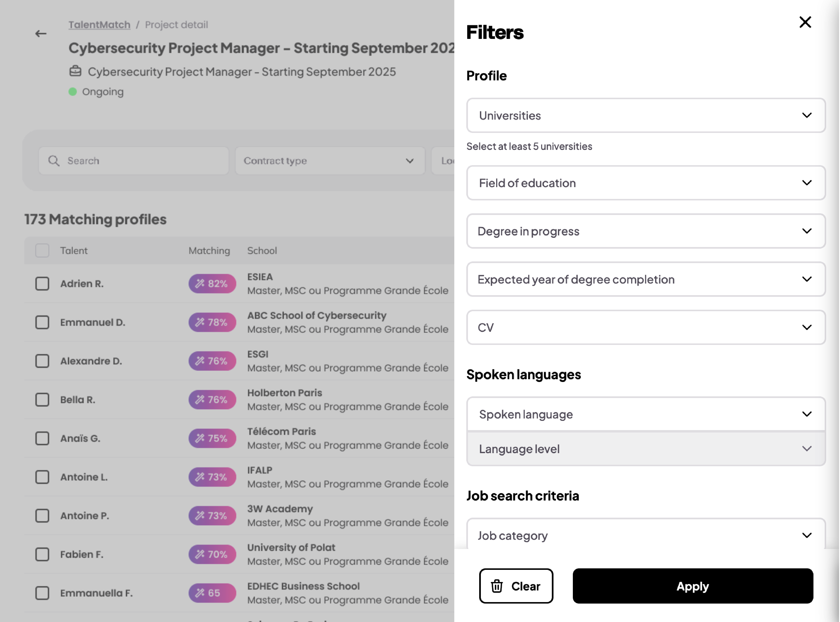Click the briefcase icon near project title
This screenshot has height=622, width=840.
tap(75, 71)
